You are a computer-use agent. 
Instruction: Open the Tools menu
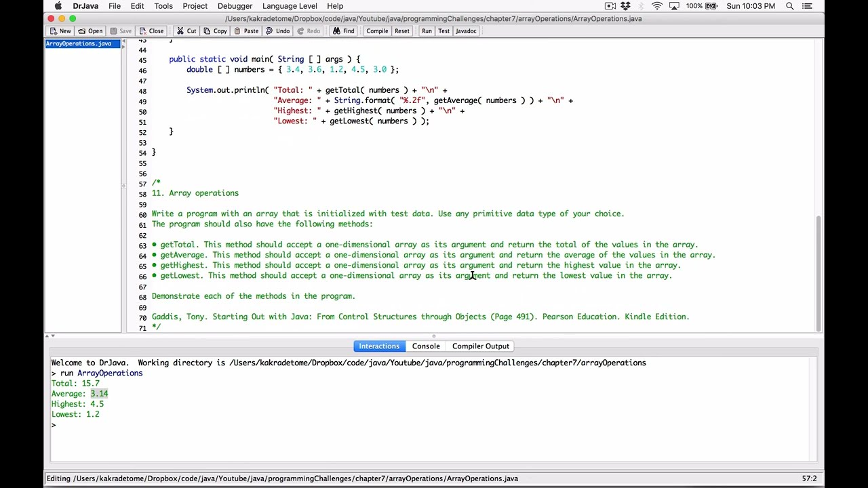[163, 6]
